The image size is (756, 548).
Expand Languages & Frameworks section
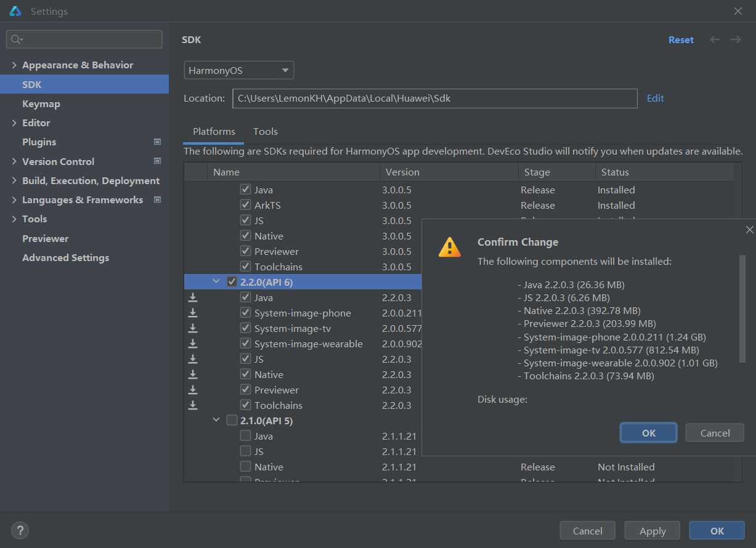coord(14,200)
